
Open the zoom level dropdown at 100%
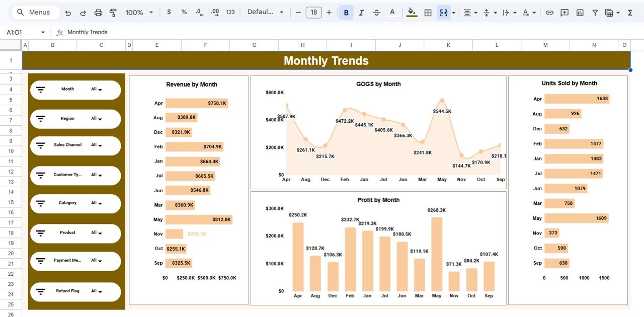(138, 12)
